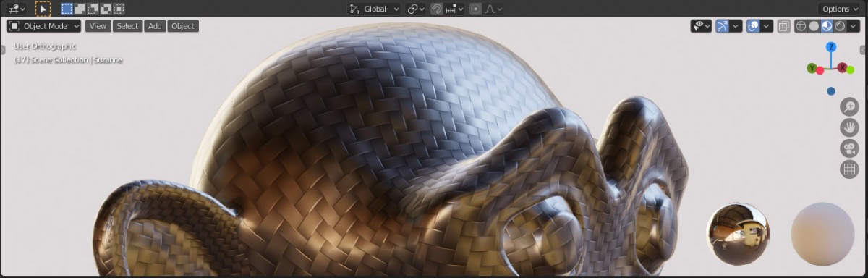Choose the 'Set new selection' mode icon
This screenshot has height=278, width=868.
[x=67, y=9]
